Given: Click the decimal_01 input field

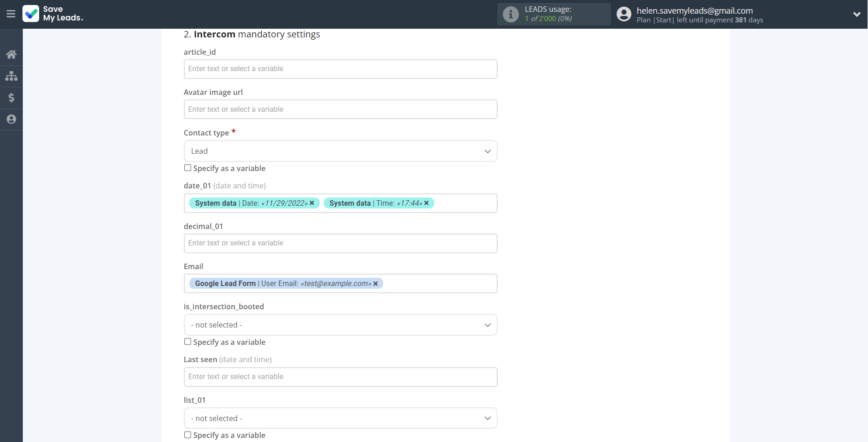Looking at the screenshot, I should (340, 243).
